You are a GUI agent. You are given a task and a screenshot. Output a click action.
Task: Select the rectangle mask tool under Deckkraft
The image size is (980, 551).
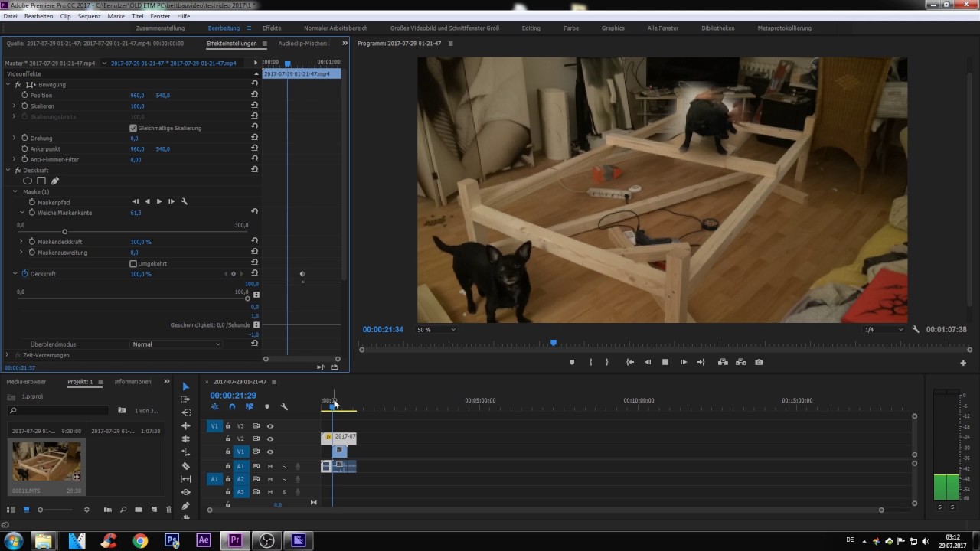41,181
